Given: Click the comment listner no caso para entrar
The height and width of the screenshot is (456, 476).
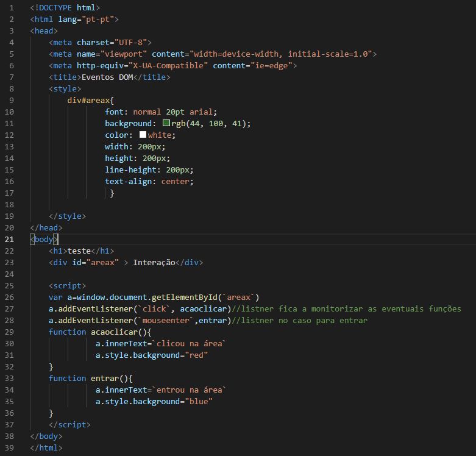Looking at the screenshot, I should [x=299, y=320].
